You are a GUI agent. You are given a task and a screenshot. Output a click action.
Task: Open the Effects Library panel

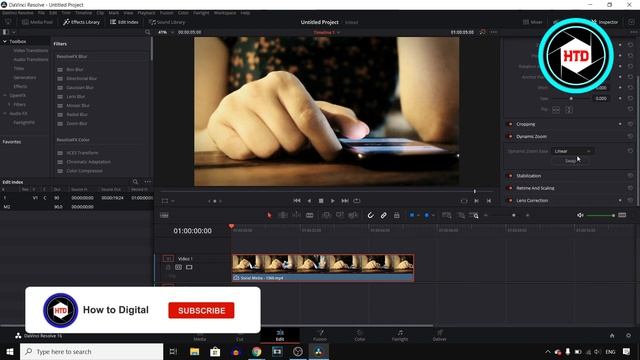click(x=81, y=22)
